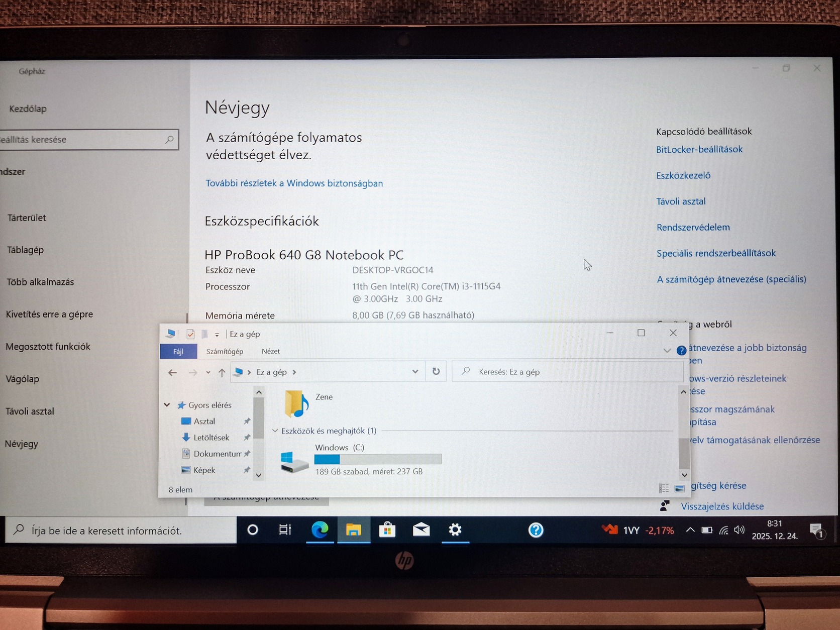Show hidden system tray icons

pyautogui.click(x=690, y=530)
